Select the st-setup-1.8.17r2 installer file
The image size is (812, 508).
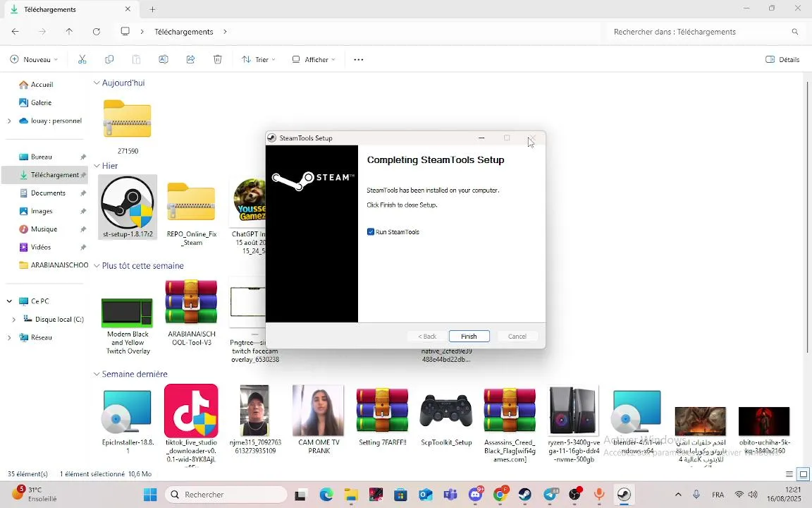tap(128, 207)
